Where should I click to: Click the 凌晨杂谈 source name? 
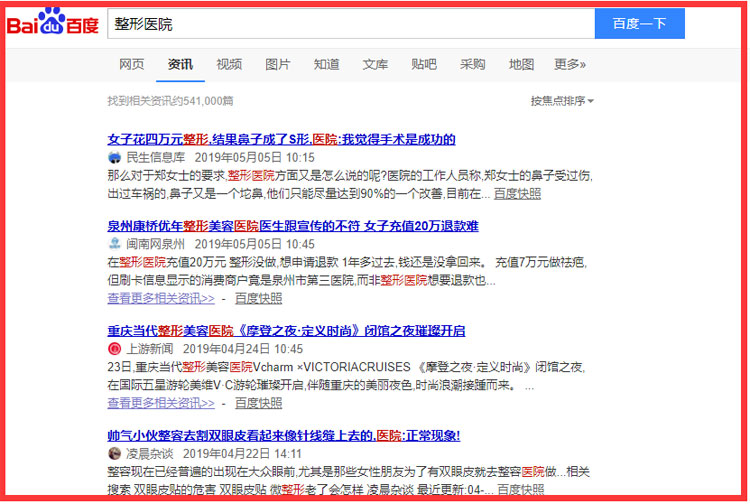pos(150,453)
